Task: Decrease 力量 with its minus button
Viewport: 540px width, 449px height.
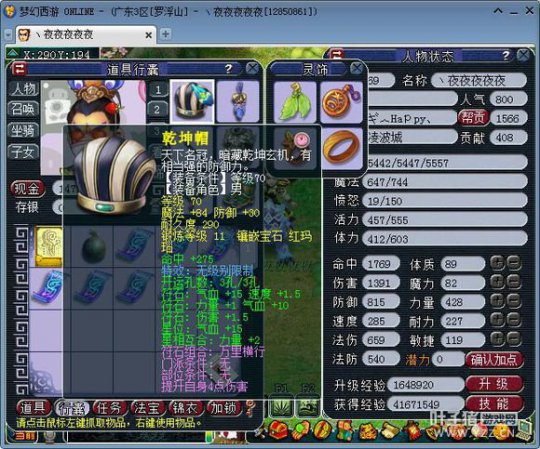Action: 513,302
